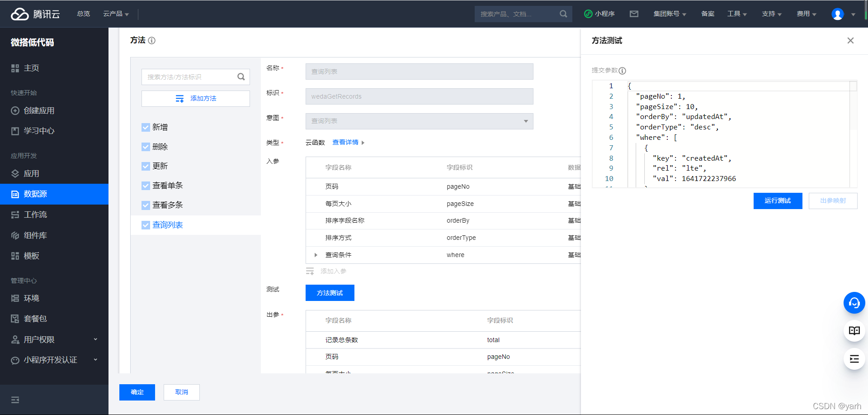868x415 pixels.
Task: Click the method search magnifier icon
Action: (x=241, y=77)
